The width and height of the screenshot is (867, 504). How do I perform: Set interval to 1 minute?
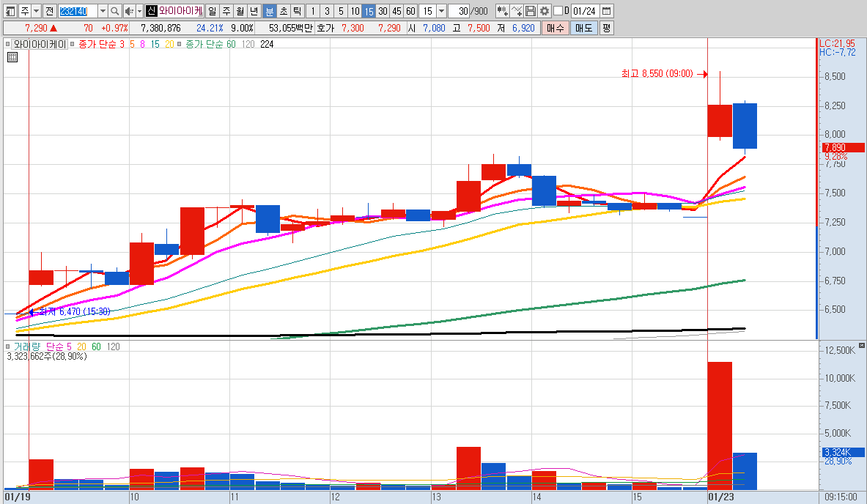tap(313, 11)
